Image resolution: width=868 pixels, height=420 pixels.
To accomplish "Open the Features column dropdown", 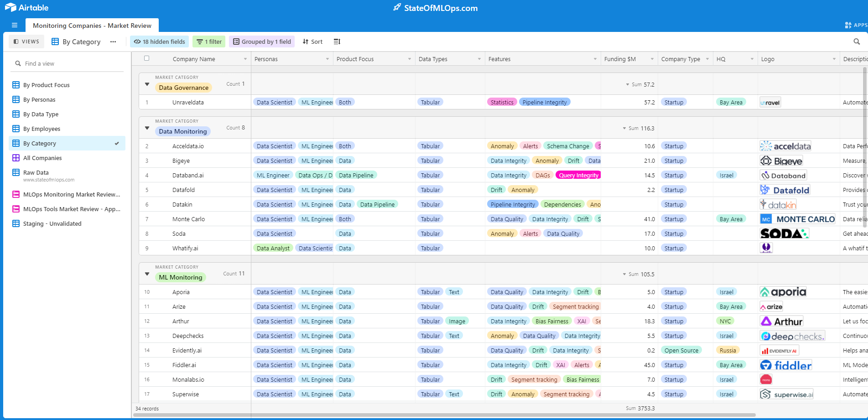I will tap(595, 59).
